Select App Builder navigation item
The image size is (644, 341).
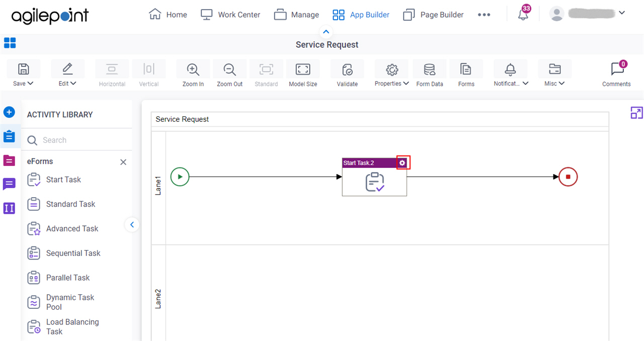361,15
